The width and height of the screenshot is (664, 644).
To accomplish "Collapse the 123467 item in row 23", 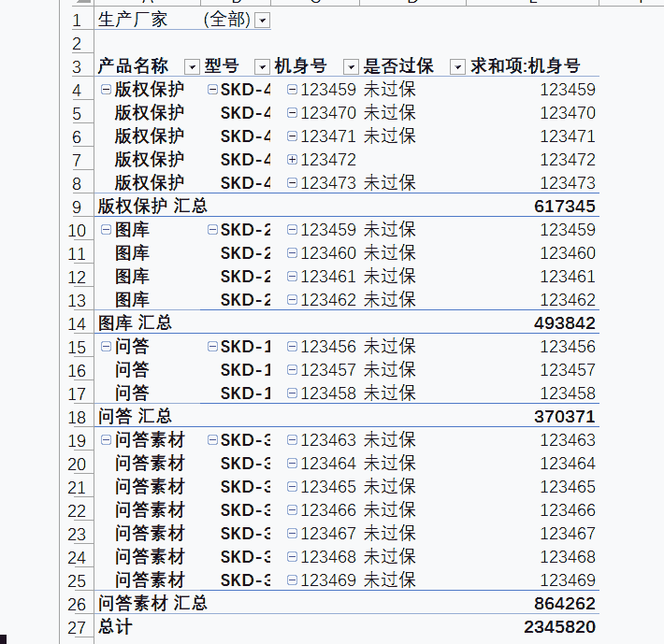I will click(x=292, y=534).
